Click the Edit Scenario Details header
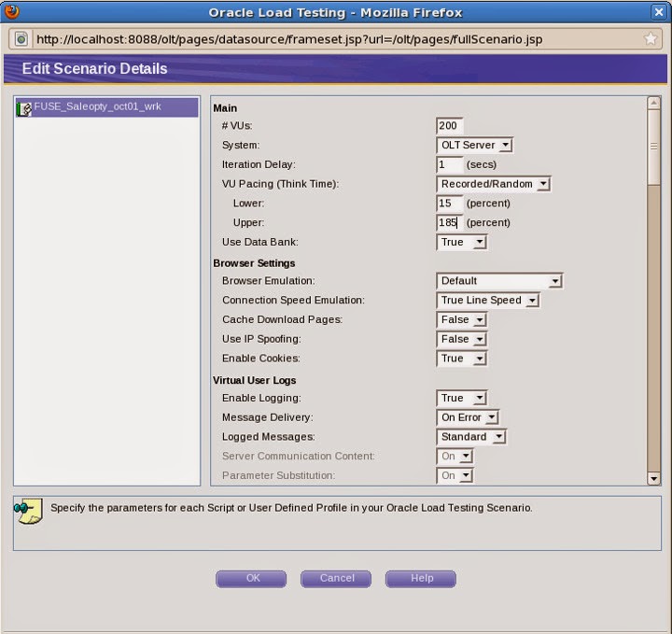 pos(94,68)
